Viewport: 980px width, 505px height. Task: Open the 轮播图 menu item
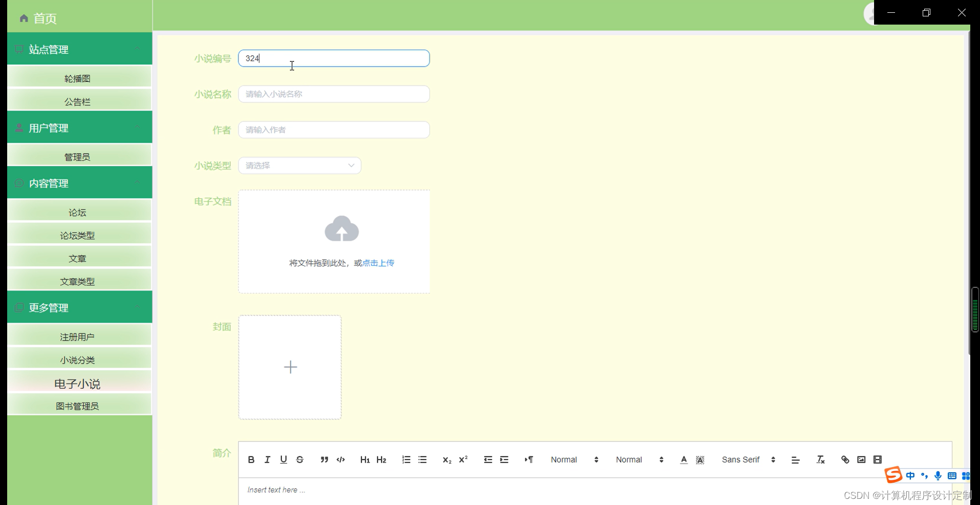(80, 78)
